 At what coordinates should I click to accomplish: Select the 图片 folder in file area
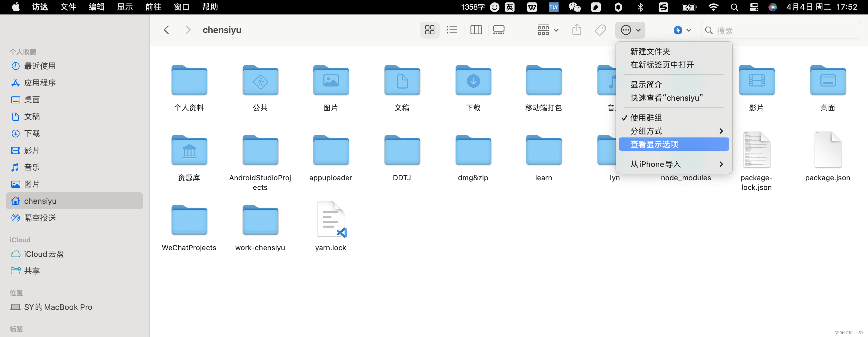(331, 80)
